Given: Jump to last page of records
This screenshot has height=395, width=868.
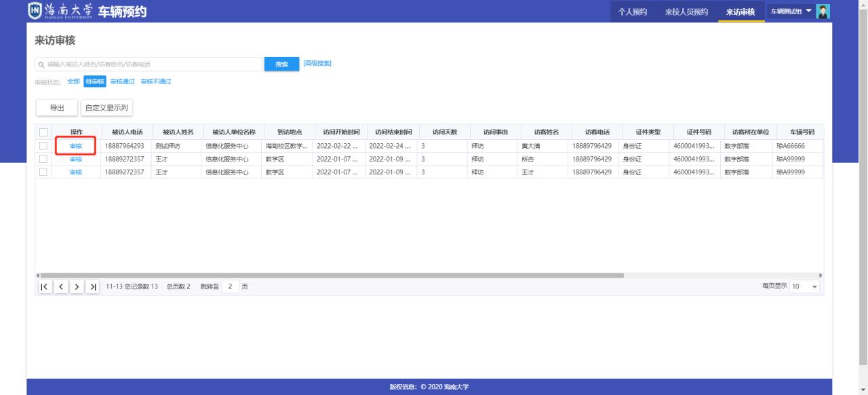Looking at the screenshot, I should [92, 286].
